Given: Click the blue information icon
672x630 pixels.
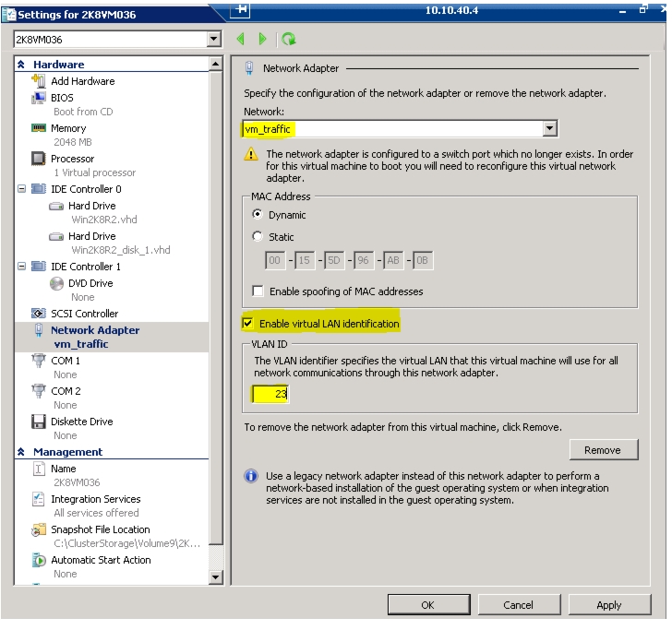Looking at the screenshot, I should pyautogui.click(x=251, y=476).
